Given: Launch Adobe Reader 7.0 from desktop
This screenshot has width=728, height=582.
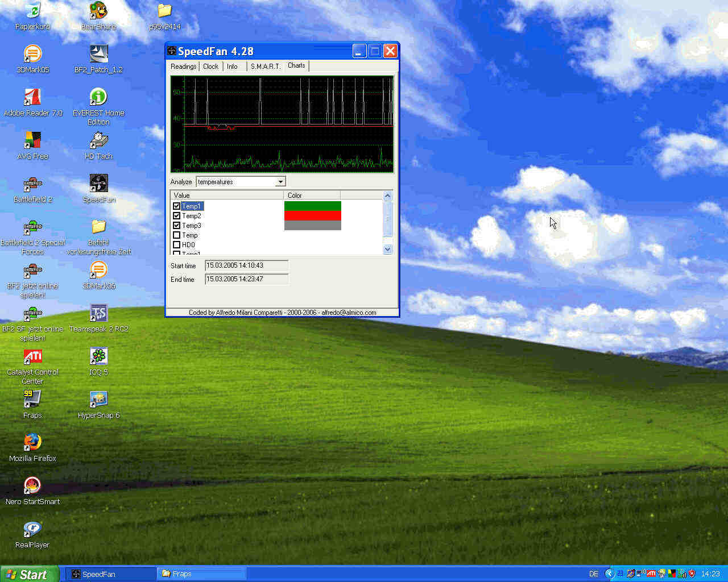Looking at the screenshot, I should (32, 102).
